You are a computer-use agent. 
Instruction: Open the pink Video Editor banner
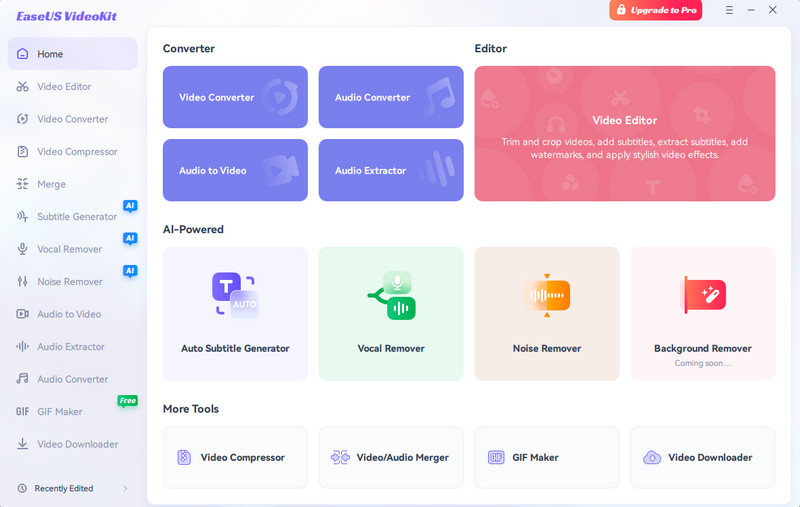click(x=625, y=134)
